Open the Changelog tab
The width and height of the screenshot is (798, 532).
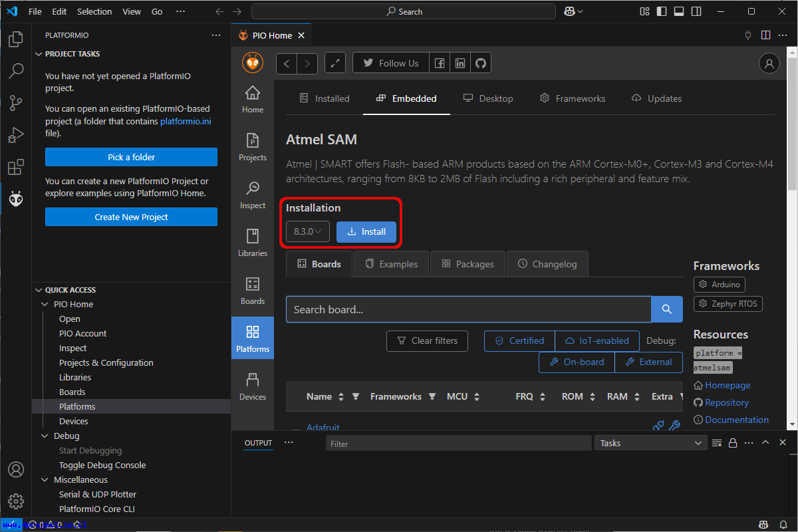[547, 264]
